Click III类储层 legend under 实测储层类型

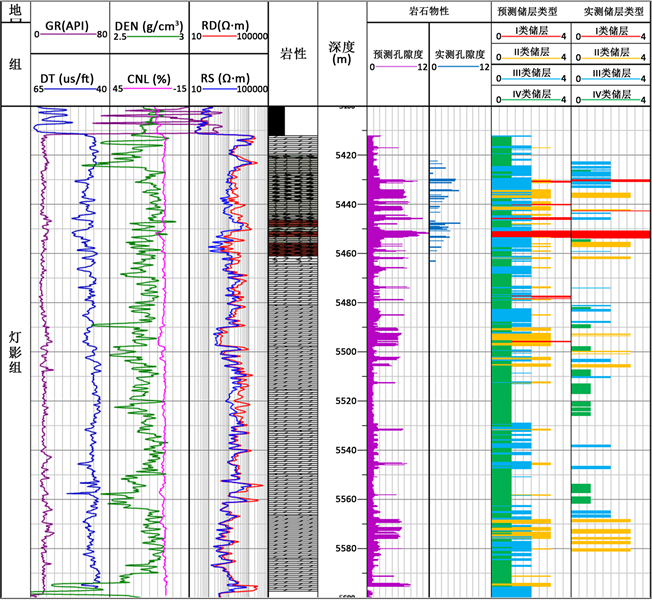coord(610,73)
